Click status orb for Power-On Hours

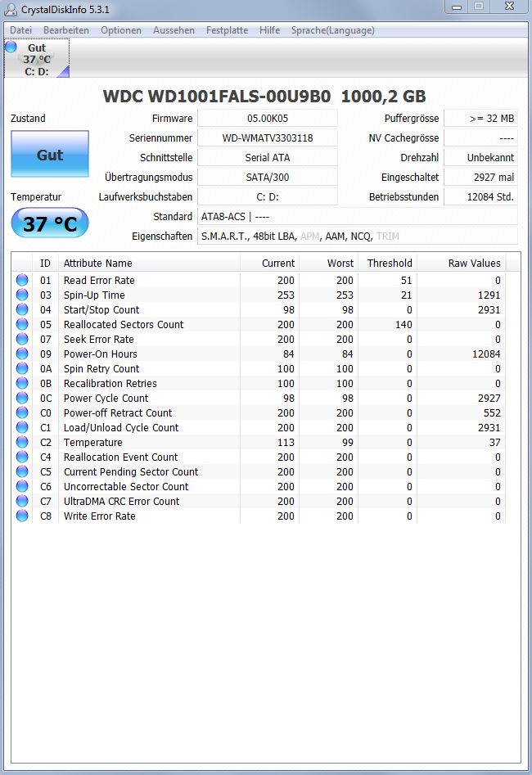(x=22, y=354)
